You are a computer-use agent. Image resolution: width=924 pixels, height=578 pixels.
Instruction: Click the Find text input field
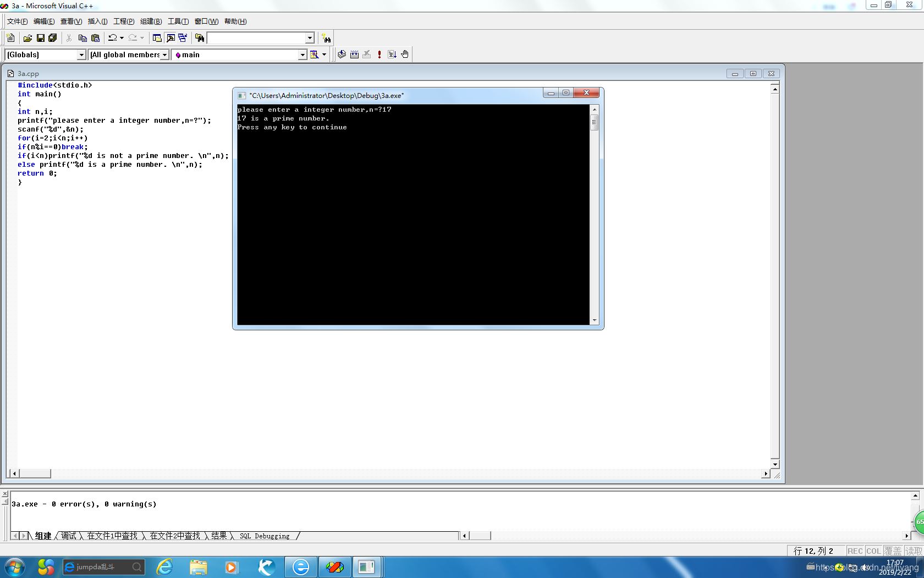click(256, 38)
